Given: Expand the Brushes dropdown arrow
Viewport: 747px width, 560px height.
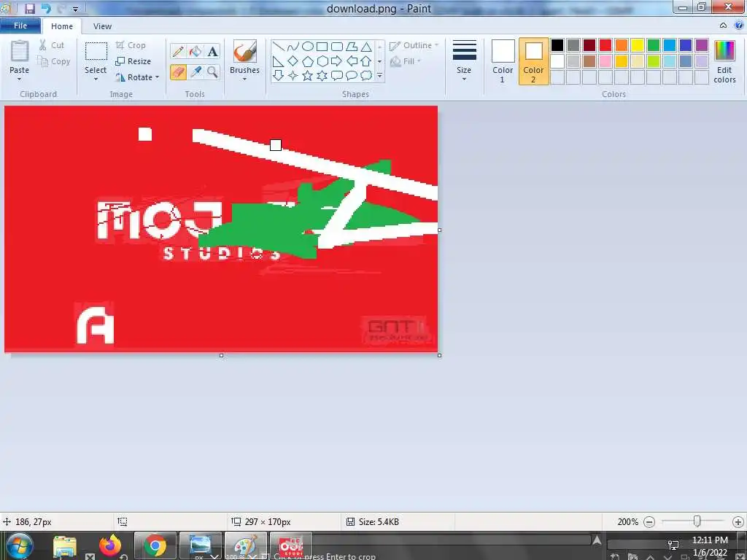Looking at the screenshot, I should point(244,79).
